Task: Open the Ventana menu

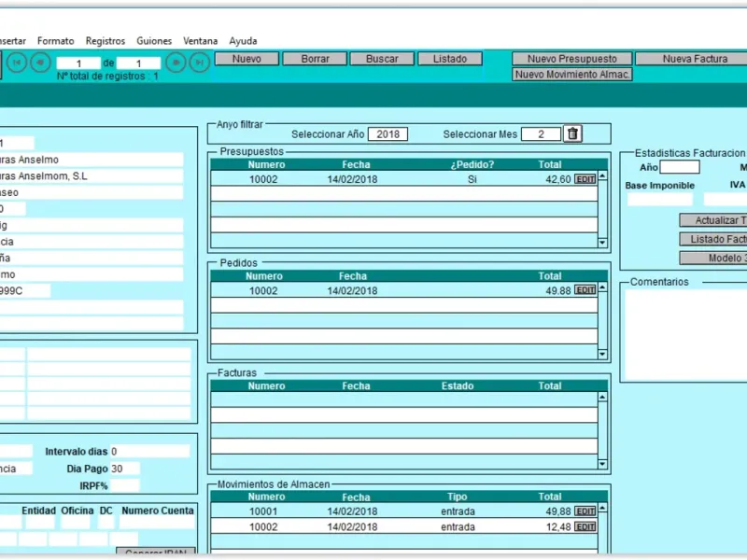Action: pyautogui.click(x=200, y=41)
